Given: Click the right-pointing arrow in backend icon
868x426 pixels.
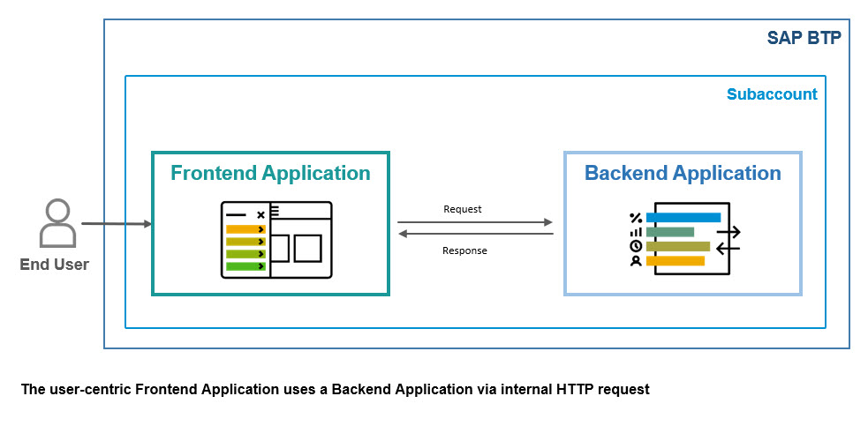Looking at the screenshot, I should [x=728, y=232].
